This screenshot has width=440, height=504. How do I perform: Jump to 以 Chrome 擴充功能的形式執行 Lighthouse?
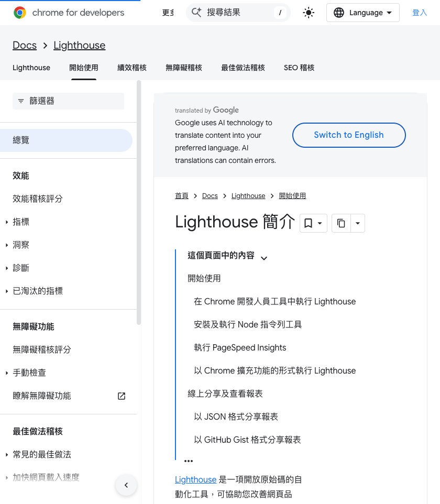click(275, 370)
